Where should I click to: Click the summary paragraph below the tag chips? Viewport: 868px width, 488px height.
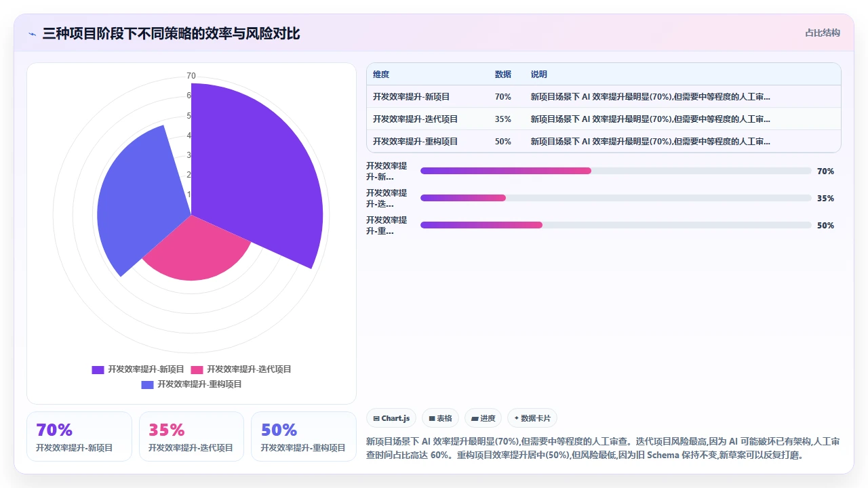[603, 449]
